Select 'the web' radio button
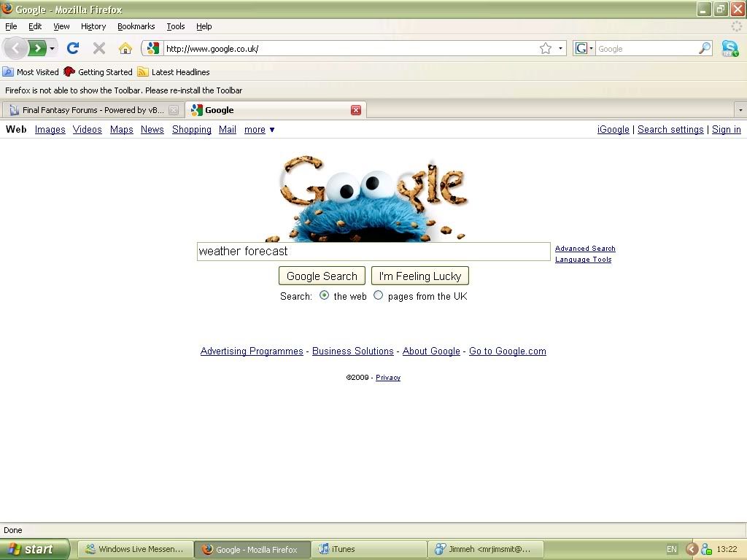This screenshot has height=560, width=747. point(325,295)
